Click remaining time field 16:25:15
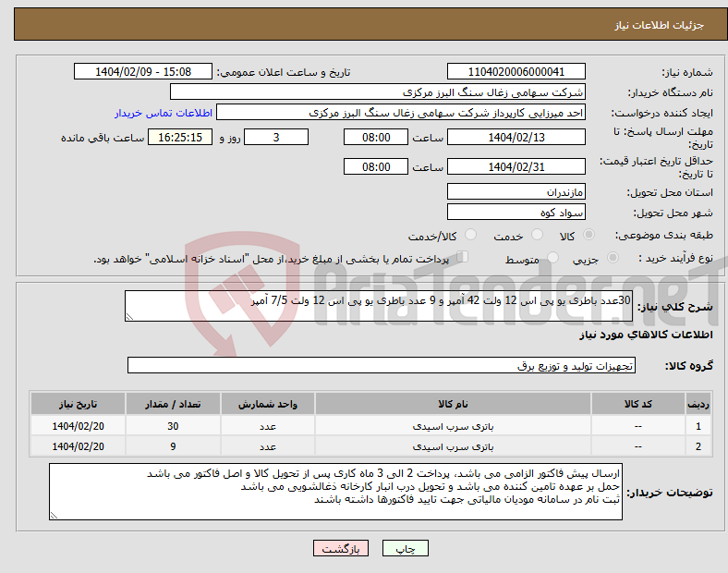Image resolution: width=728 pixels, height=573 pixels. pyautogui.click(x=180, y=138)
